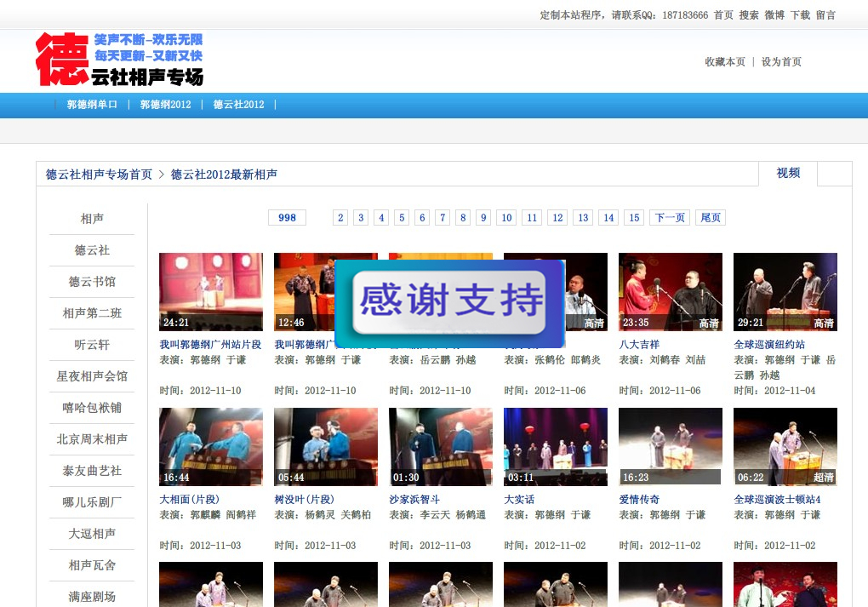Open the 06:22 全球巡演波士顿站4 thumbnail
Screen dimensions: 868x607
pos(785,447)
